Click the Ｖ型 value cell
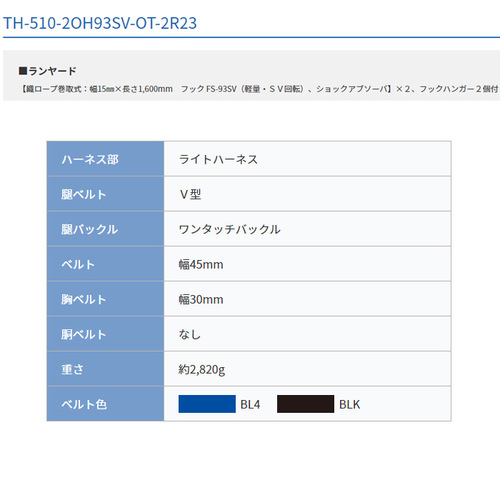Image resolution: width=500 pixels, height=500 pixels. [307, 194]
